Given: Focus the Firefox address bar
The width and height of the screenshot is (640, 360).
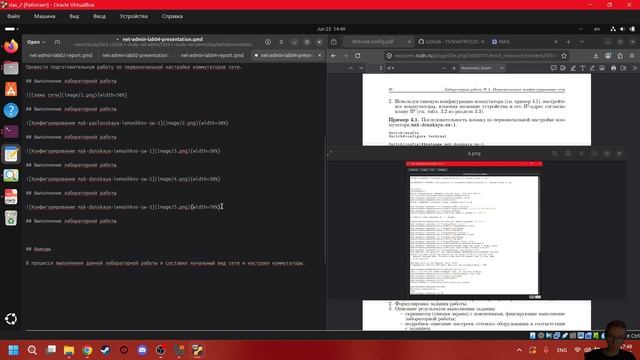Looking at the screenshot, I should coord(476,56).
